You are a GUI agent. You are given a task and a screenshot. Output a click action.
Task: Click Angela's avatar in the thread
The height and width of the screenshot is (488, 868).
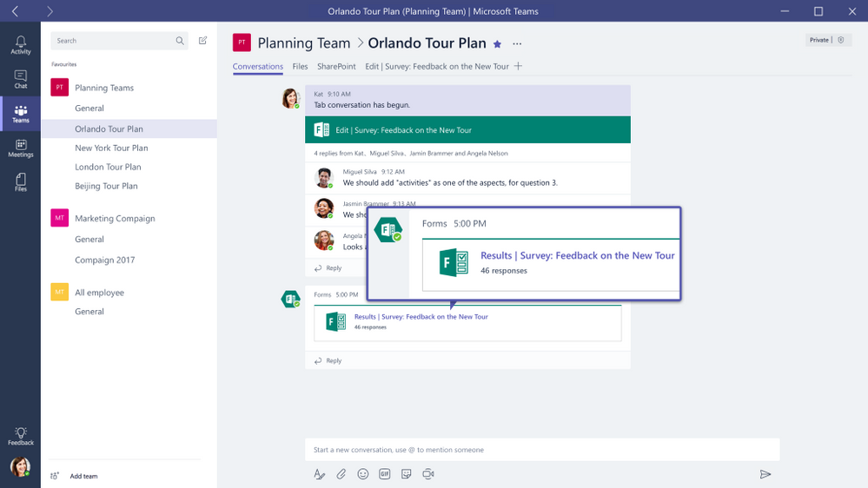[324, 241]
